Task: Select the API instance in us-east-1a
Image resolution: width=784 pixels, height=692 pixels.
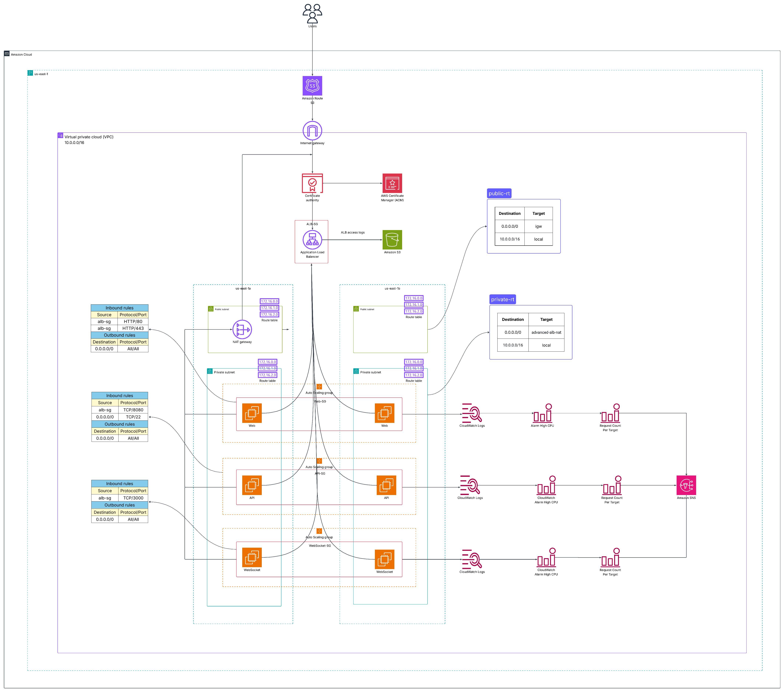Action: [x=252, y=485]
